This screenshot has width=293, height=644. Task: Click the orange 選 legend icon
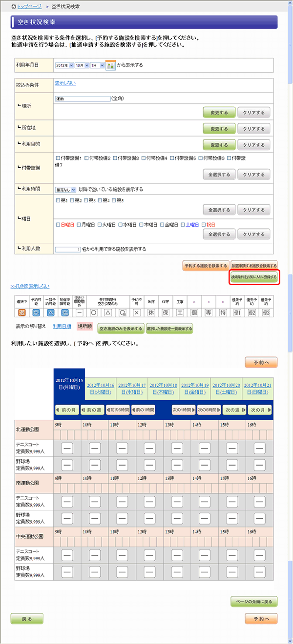21,312
